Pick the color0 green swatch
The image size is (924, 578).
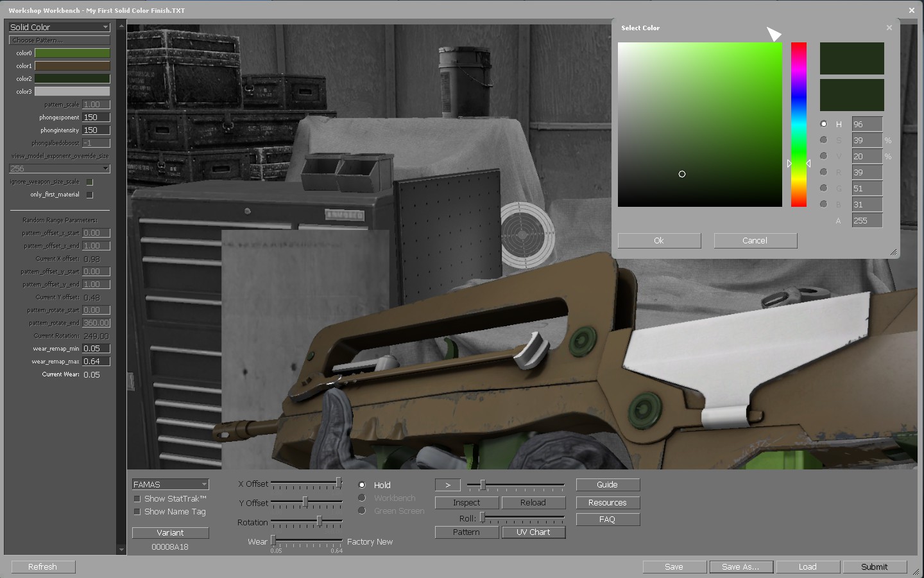tap(72, 53)
